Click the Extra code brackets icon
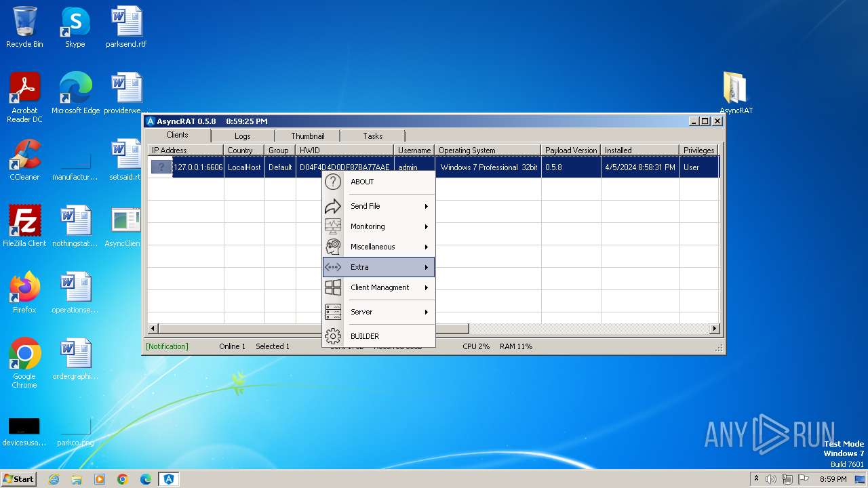868x488 pixels. click(x=333, y=267)
